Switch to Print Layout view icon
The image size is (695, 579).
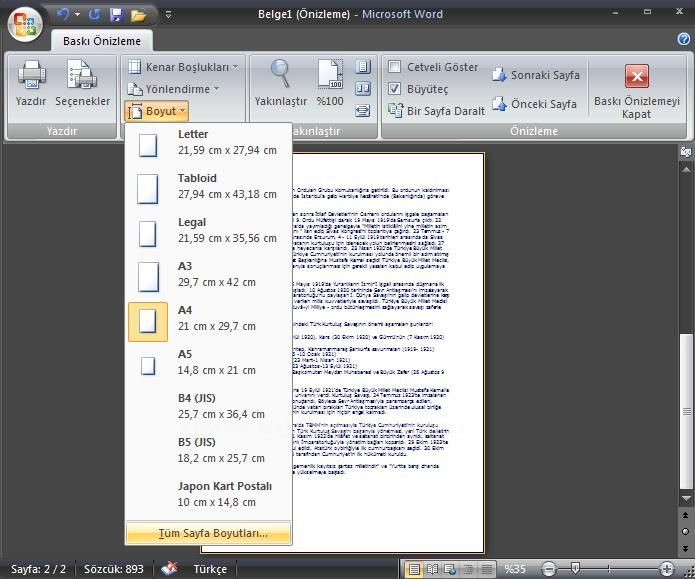pyautogui.click(x=414, y=569)
